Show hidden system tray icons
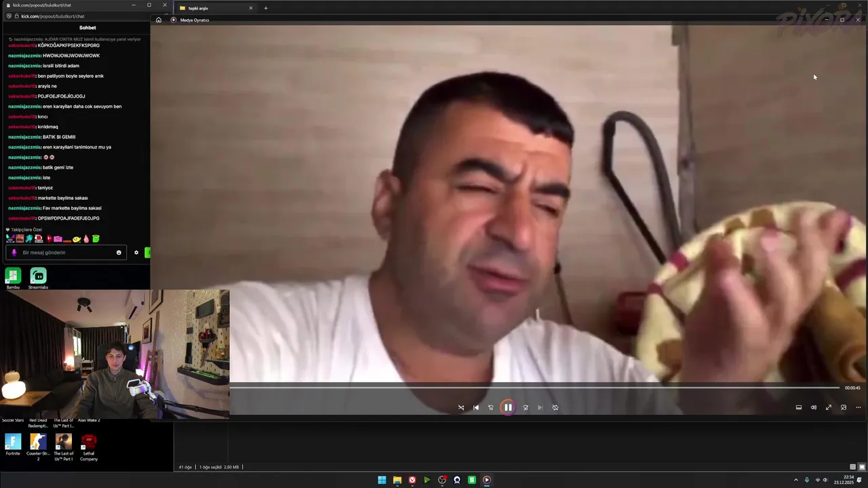This screenshot has width=868, height=488. pos(796,480)
